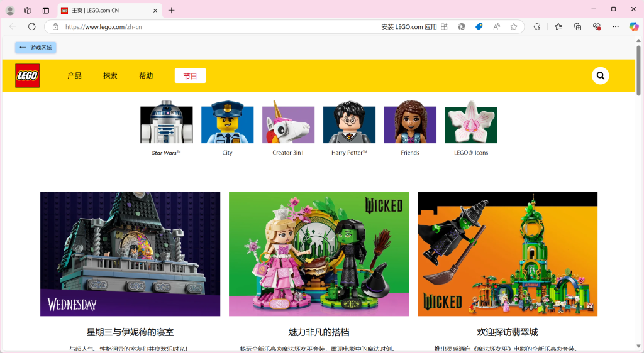
Task: Click the Creator 3in1 label link
Action: pyautogui.click(x=288, y=153)
